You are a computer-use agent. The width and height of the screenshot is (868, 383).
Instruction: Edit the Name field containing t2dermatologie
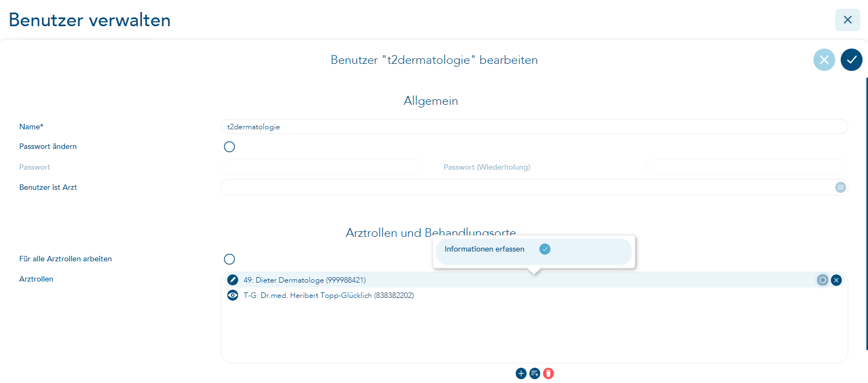(534, 127)
